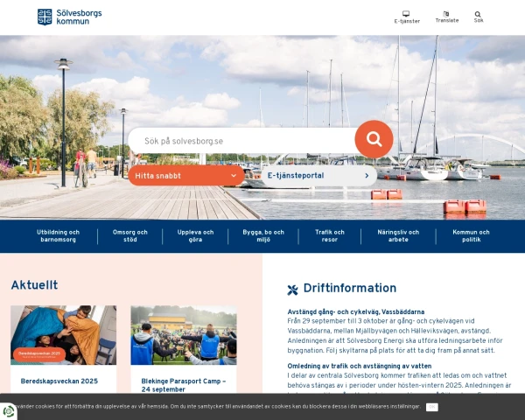Open Utbildning och barnomsorg menu
525x420 pixels.
coord(58,235)
